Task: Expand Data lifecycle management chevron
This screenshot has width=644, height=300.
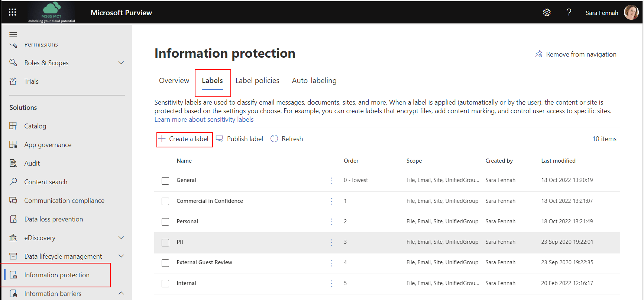Action: click(x=121, y=256)
